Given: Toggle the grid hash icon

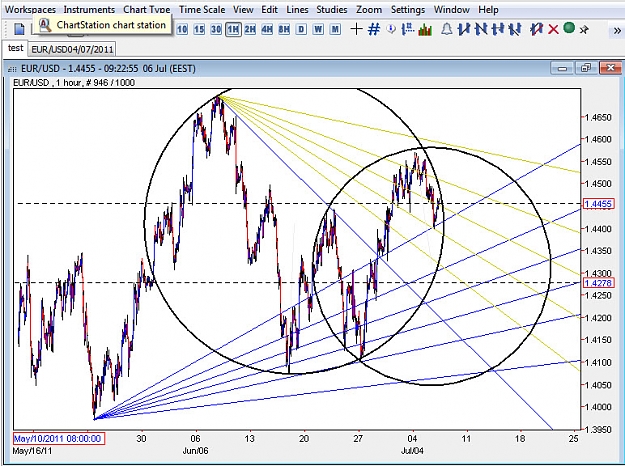Looking at the screenshot, I should 373,29.
